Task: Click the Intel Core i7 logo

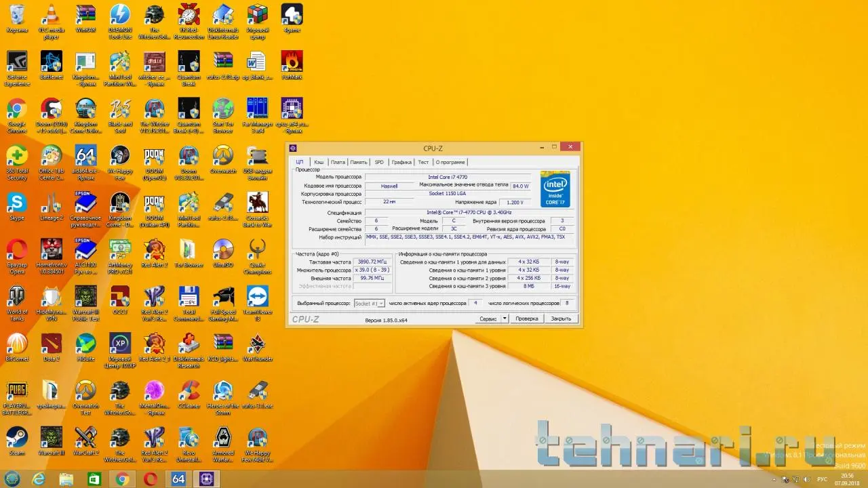Action: click(555, 189)
